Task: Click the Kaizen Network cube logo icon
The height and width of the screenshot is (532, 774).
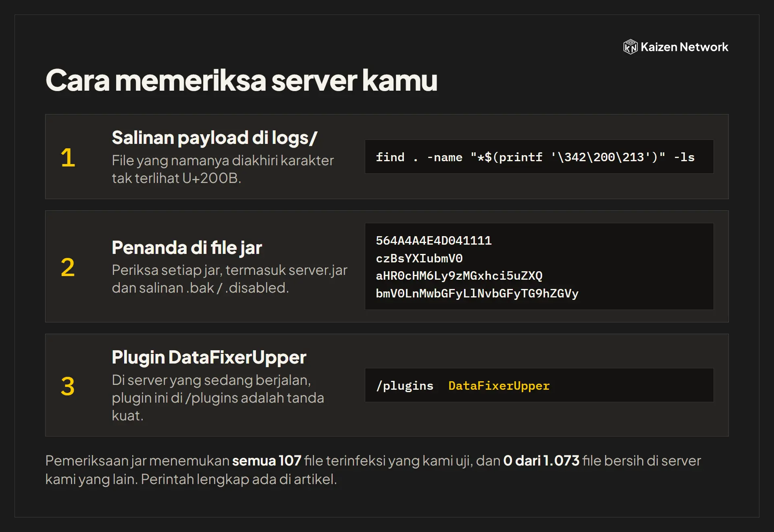Action: pos(630,47)
